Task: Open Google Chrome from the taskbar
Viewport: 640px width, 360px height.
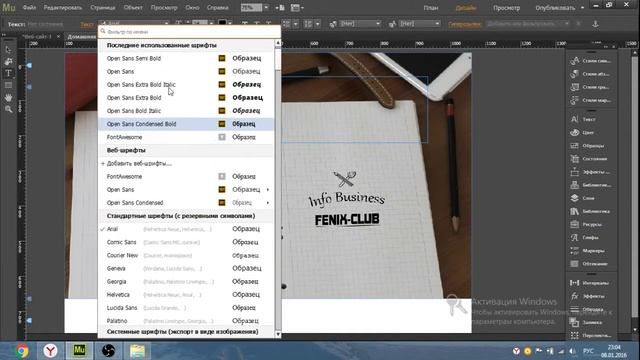Action: tap(22, 351)
